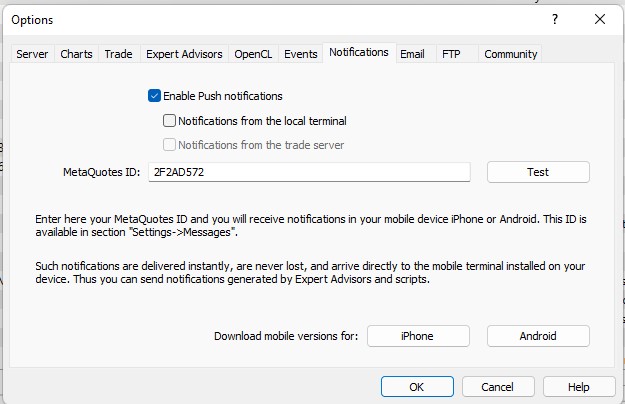
Task: Download the Android mobile version
Action: [538, 336]
